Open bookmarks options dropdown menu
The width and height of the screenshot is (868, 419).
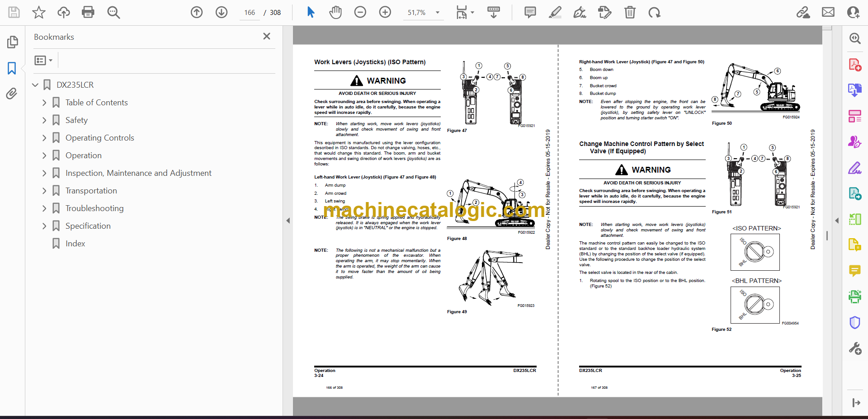pos(43,60)
